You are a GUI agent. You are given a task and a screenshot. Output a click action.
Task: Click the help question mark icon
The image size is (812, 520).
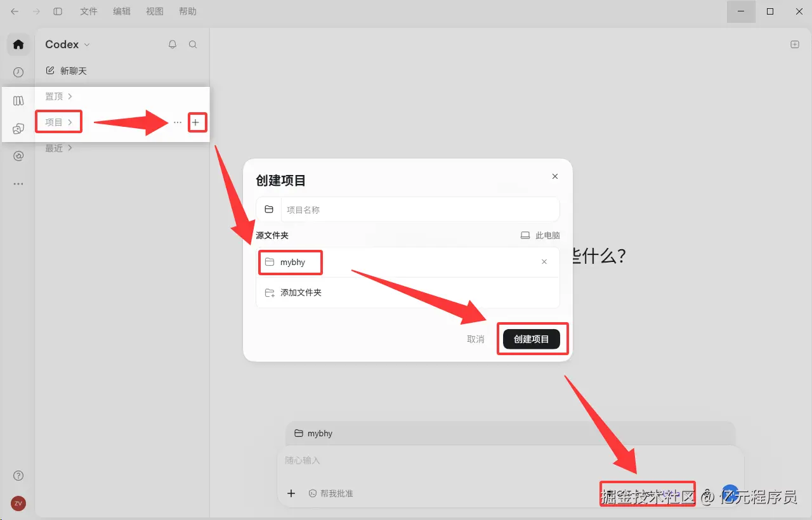[x=18, y=476]
